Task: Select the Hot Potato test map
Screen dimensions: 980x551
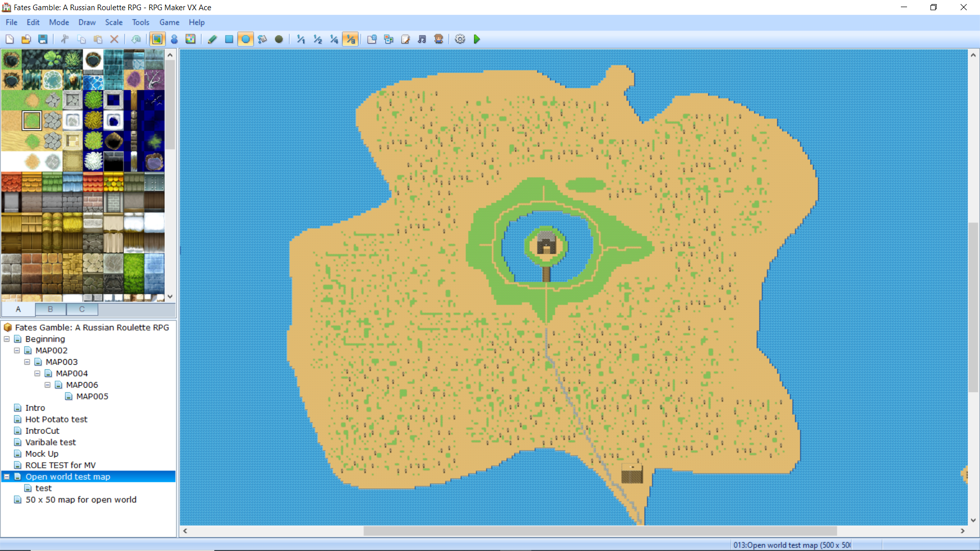Action: 56,419
